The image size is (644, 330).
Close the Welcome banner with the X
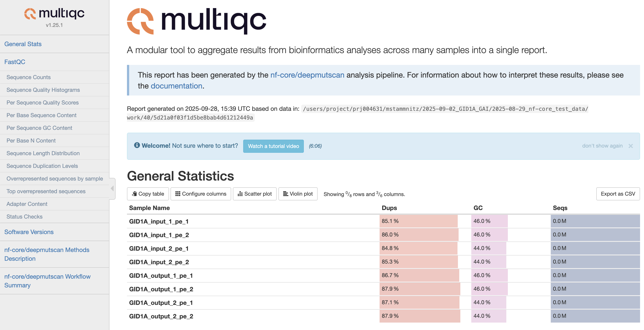click(x=630, y=146)
